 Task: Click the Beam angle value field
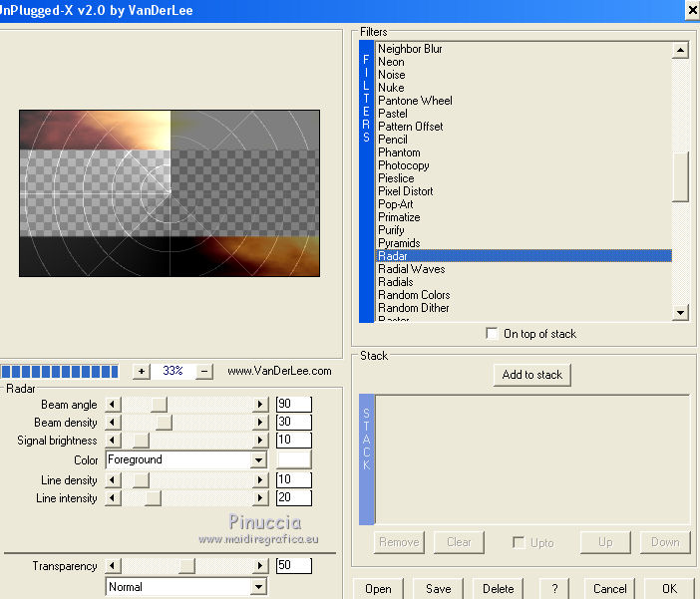(x=294, y=404)
